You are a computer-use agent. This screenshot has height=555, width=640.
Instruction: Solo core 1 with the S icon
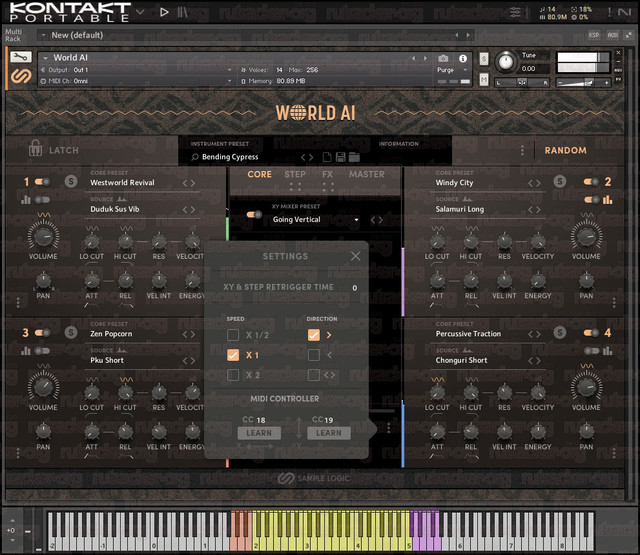pyautogui.click(x=71, y=181)
